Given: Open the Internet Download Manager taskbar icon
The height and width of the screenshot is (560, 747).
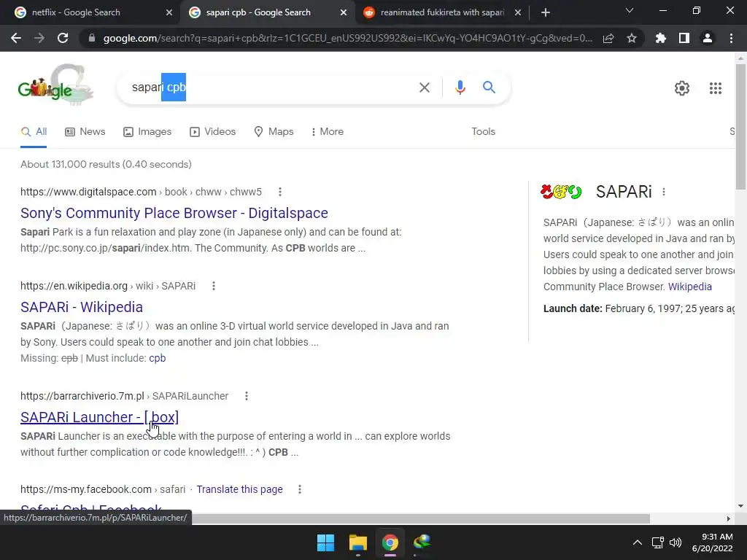Looking at the screenshot, I should click(x=422, y=542).
